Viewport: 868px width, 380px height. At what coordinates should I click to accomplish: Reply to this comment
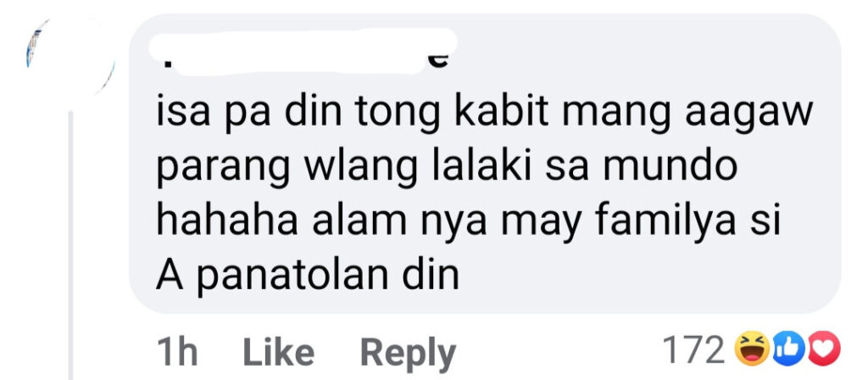[408, 354]
